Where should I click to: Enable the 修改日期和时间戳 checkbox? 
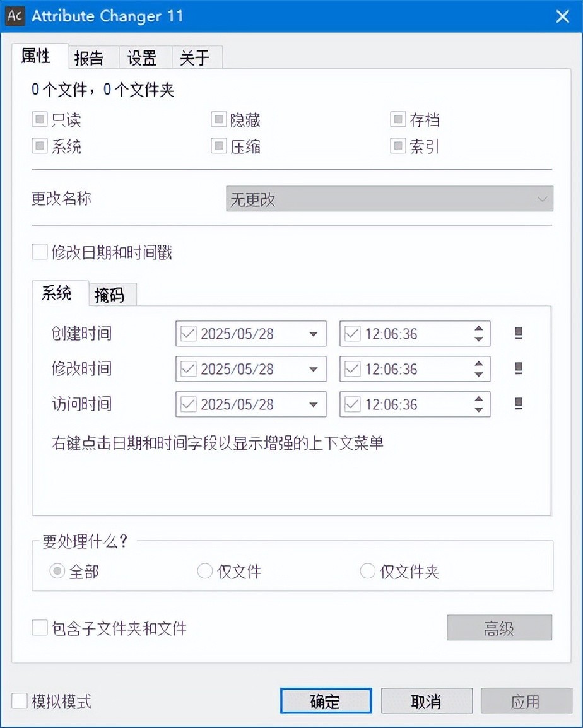pos(40,253)
